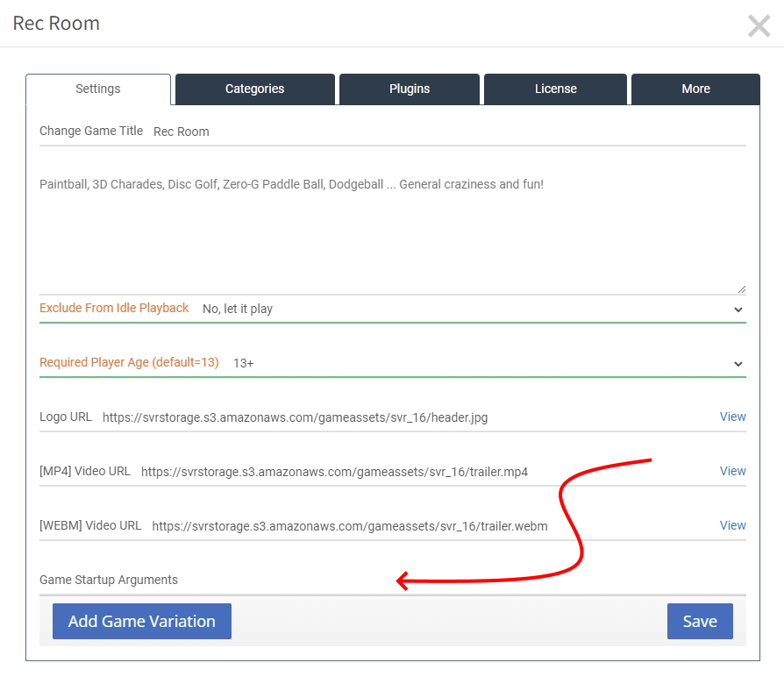Edit the Change Game Title field
The width and height of the screenshot is (784, 684).
pyautogui.click(x=449, y=132)
